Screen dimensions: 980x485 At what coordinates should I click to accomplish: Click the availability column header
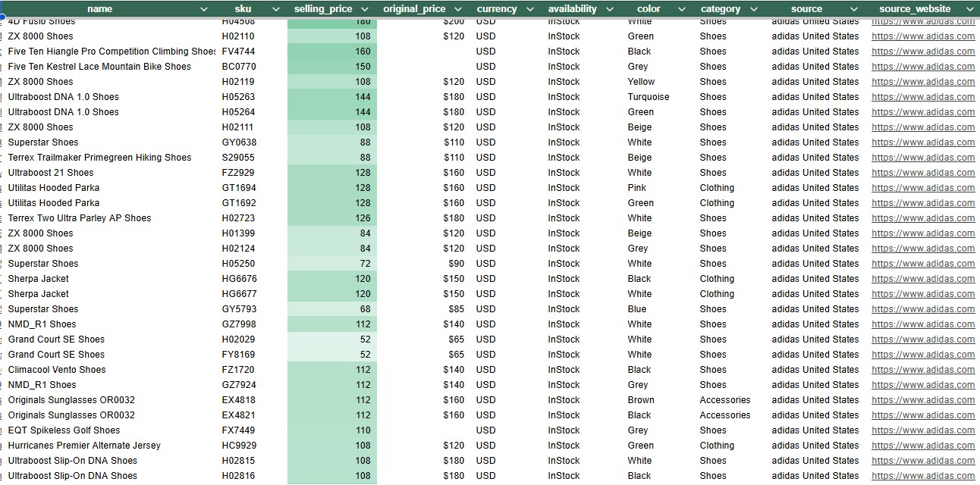click(x=573, y=9)
